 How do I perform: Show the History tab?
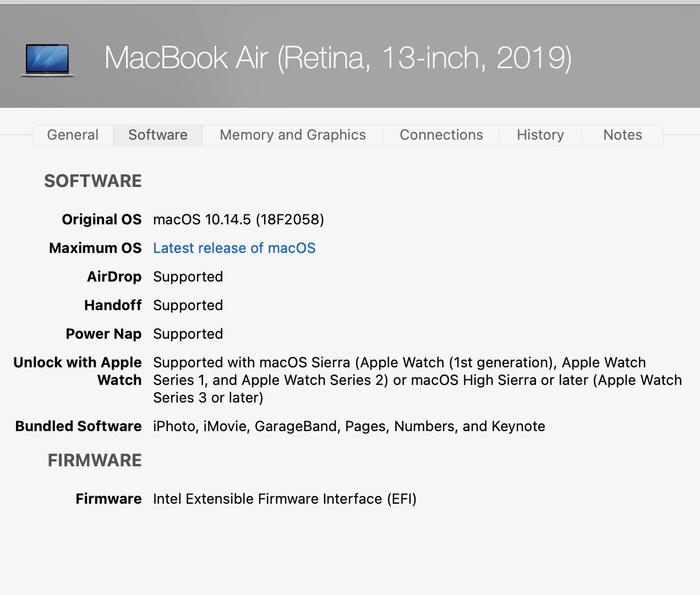tap(540, 135)
